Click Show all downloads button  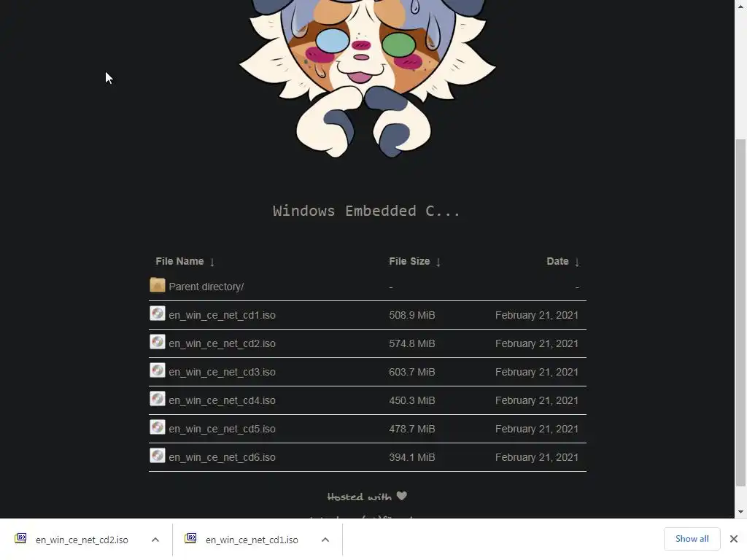click(692, 539)
